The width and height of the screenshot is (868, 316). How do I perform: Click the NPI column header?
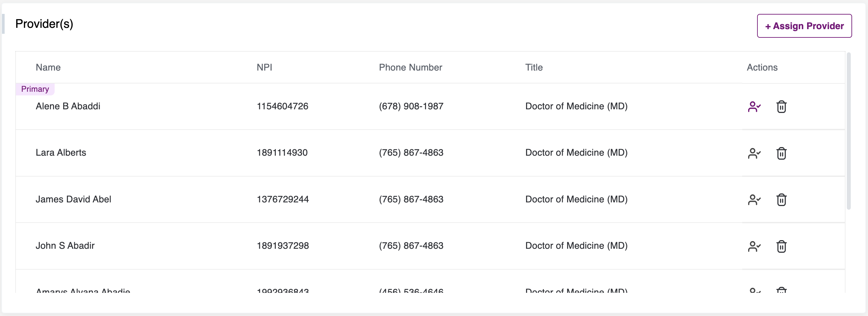click(264, 68)
